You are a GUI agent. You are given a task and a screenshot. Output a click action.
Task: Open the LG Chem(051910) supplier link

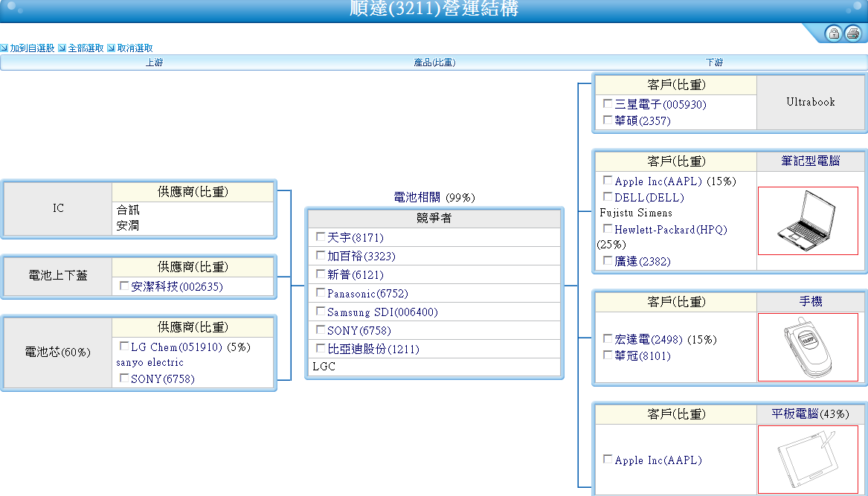click(x=176, y=347)
